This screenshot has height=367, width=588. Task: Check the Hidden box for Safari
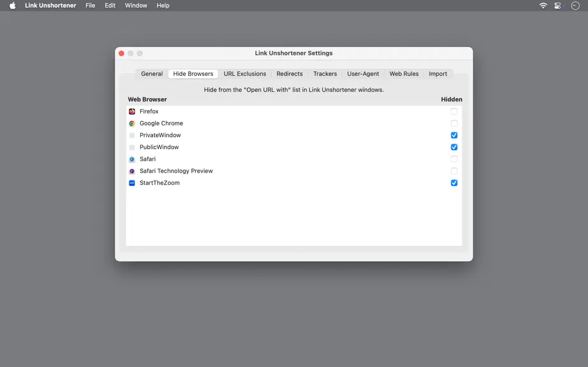(454, 159)
